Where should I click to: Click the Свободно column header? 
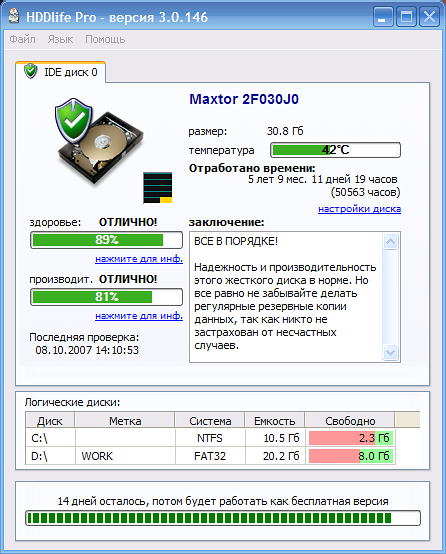pos(350,420)
